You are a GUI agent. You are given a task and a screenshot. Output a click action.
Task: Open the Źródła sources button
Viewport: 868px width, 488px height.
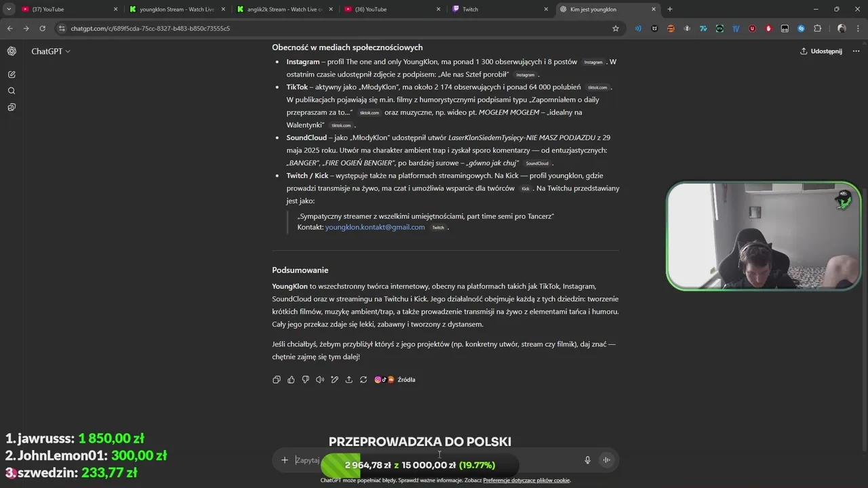tap(395, 380)
